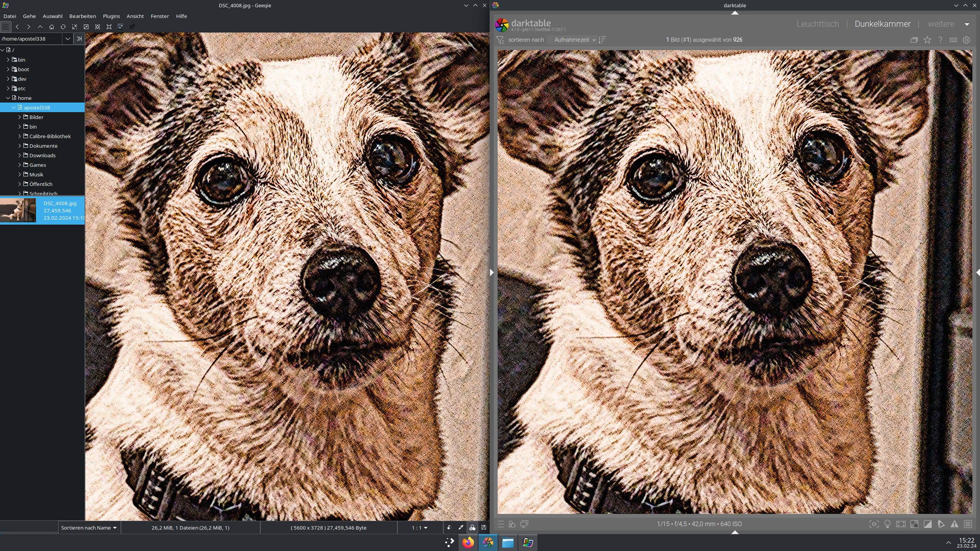Click the home folder icon in Geeqie toolbar
The image size is (980, 551).
tap(52, 27)
